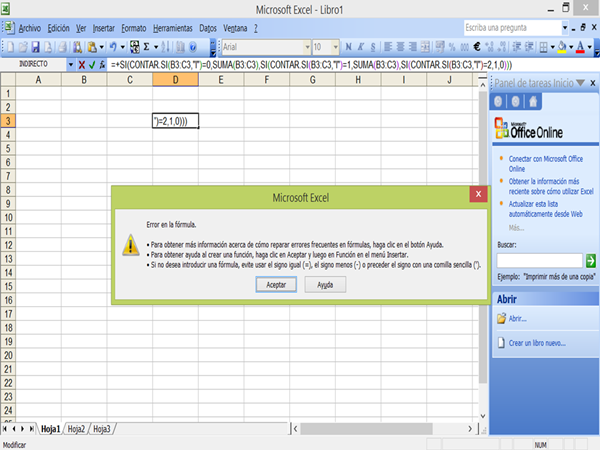Open Excel Help with the question mark icon
This screenshot has height=450, width=600.
(x=193, y=47)
